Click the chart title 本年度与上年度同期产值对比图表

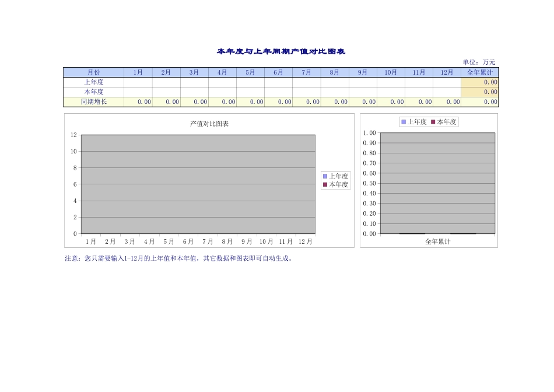(x=280, y=50)
